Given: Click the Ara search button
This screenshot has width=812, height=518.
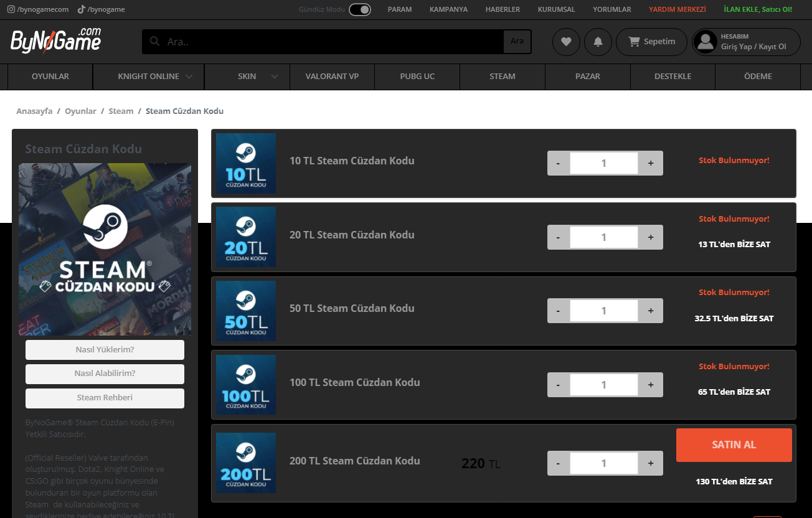Looking at the screenshot, I should [517, 42].
